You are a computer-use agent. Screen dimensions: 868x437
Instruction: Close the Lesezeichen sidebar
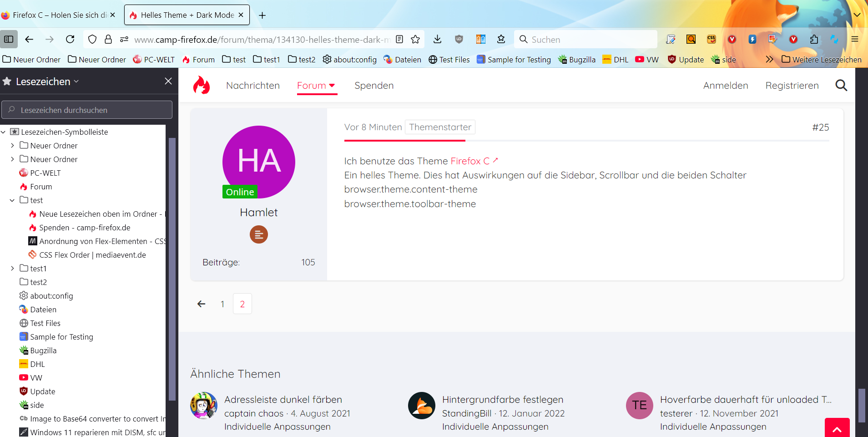click(x=168, y=81)
